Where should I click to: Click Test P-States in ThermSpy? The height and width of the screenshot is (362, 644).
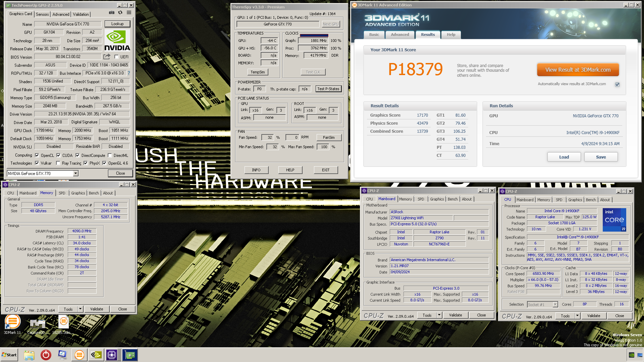(x=328, y=89)
